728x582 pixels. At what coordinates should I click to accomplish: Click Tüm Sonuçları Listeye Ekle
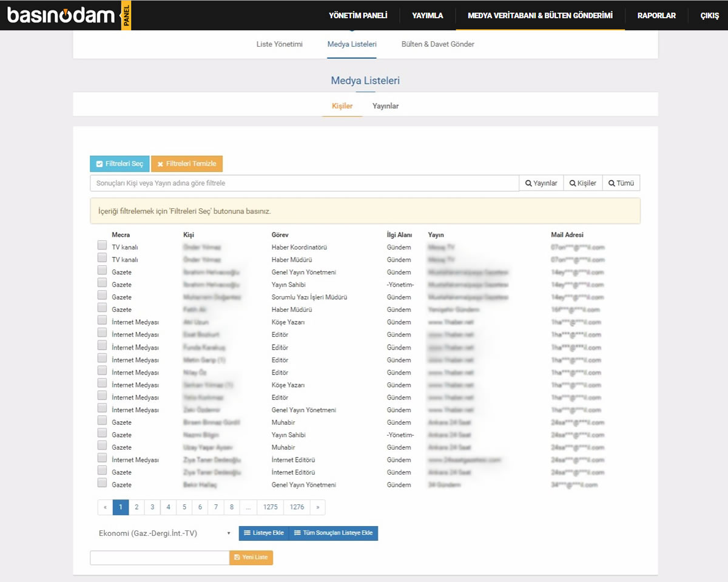tap(333, 533)
